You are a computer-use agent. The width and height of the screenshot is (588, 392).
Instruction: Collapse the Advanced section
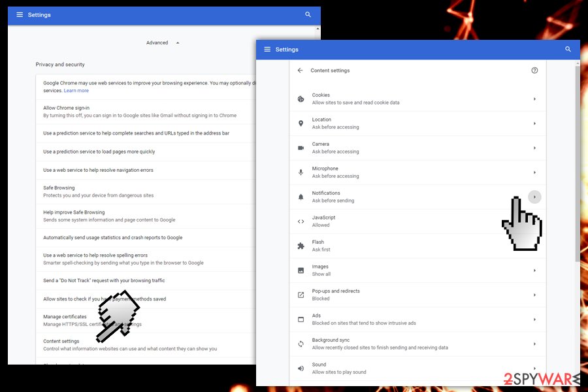click(163, 42)
